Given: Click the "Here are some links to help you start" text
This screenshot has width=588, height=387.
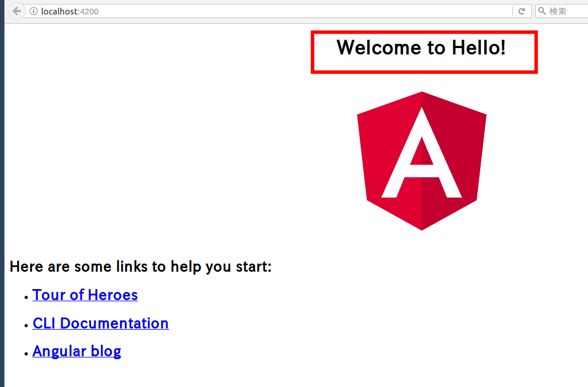Looking at the screenshot, I should coord(141,266).
